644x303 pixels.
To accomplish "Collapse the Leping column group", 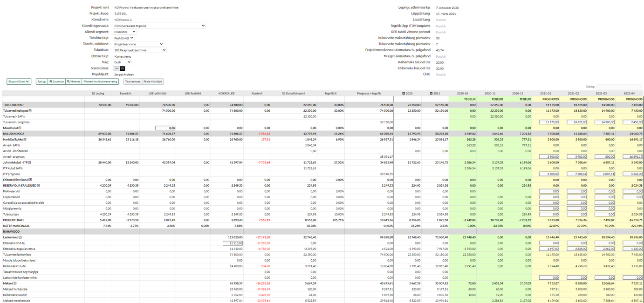I will tap(94, 94).
